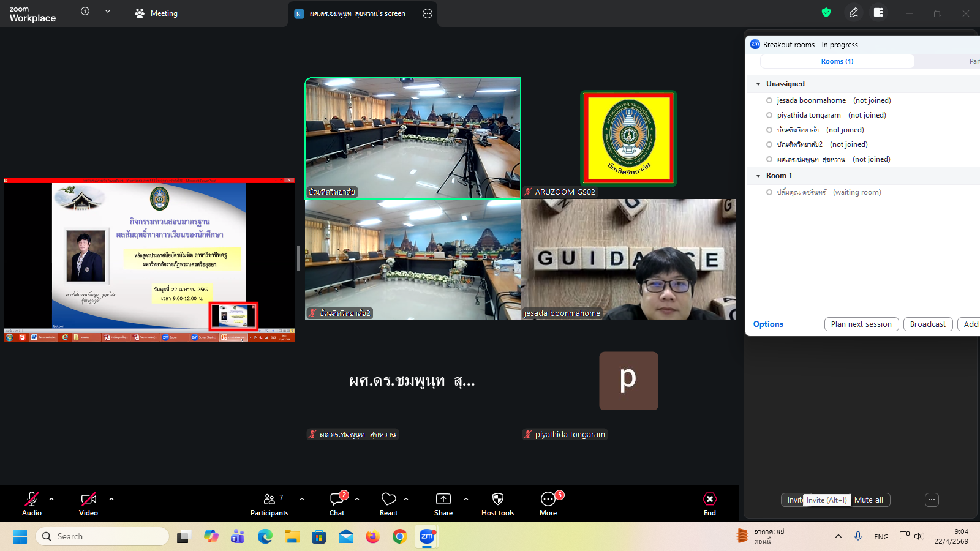
Task: Click the green encryption shield icon
Action: coord(826,13)
